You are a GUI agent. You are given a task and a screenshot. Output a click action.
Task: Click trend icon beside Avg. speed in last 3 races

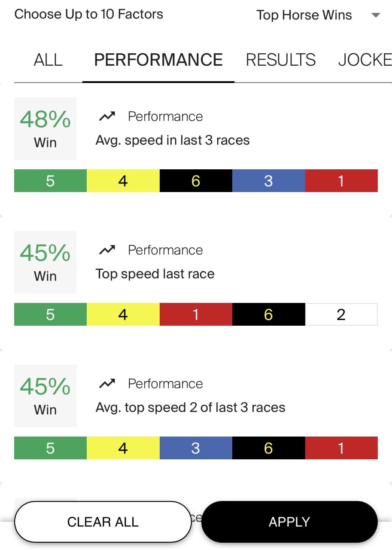point(107,116)
